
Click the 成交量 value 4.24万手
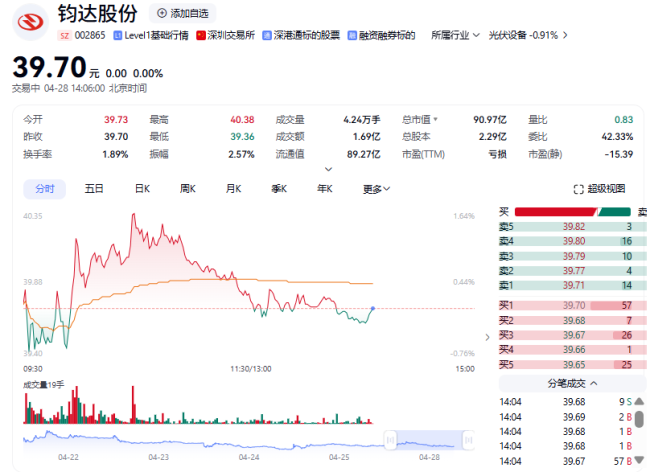[x=361, y=120]
